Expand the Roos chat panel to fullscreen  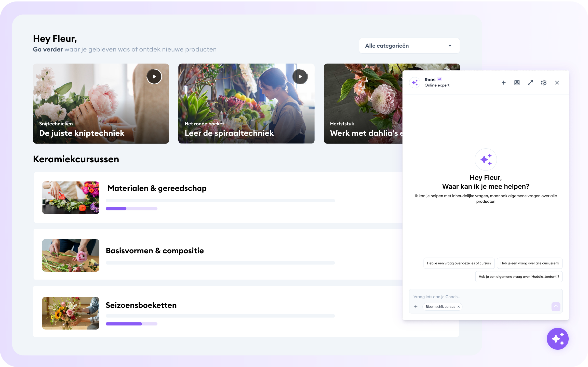[x=530, y=83]
